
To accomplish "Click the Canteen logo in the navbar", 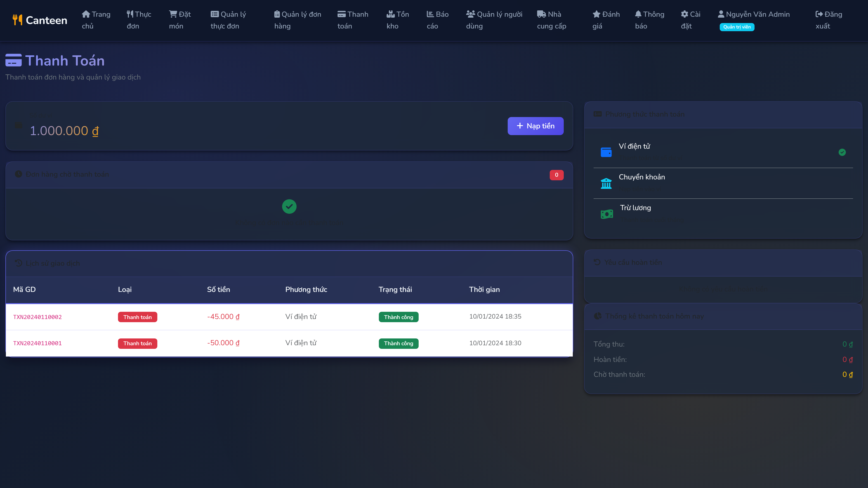I will click(40, 20).
